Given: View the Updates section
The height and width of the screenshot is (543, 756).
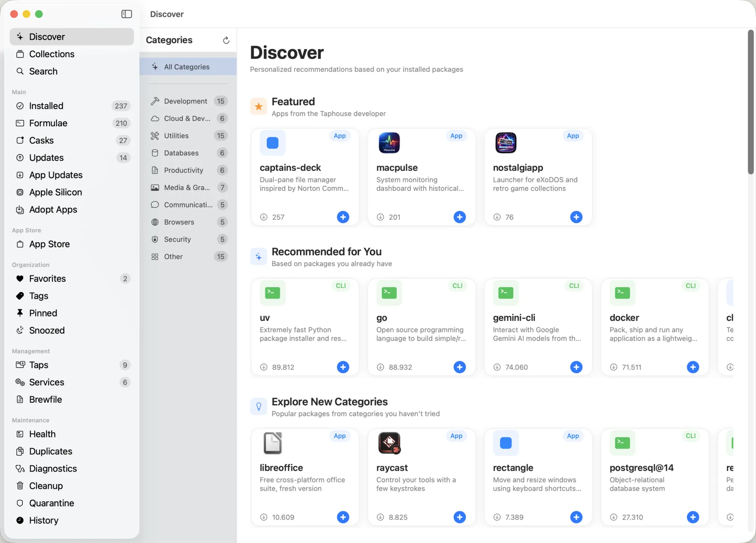Looking at the screenshot, I should coord(72,158).
